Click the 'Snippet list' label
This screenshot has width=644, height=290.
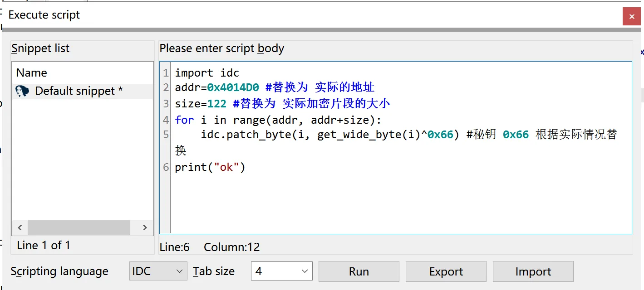point(40,48)
